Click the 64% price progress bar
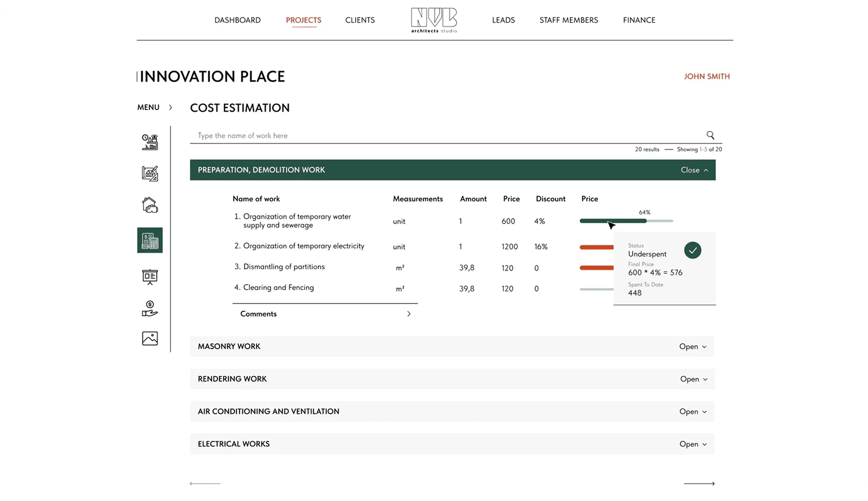This screenshot has width=868, height=501. [x=626, y=221]
